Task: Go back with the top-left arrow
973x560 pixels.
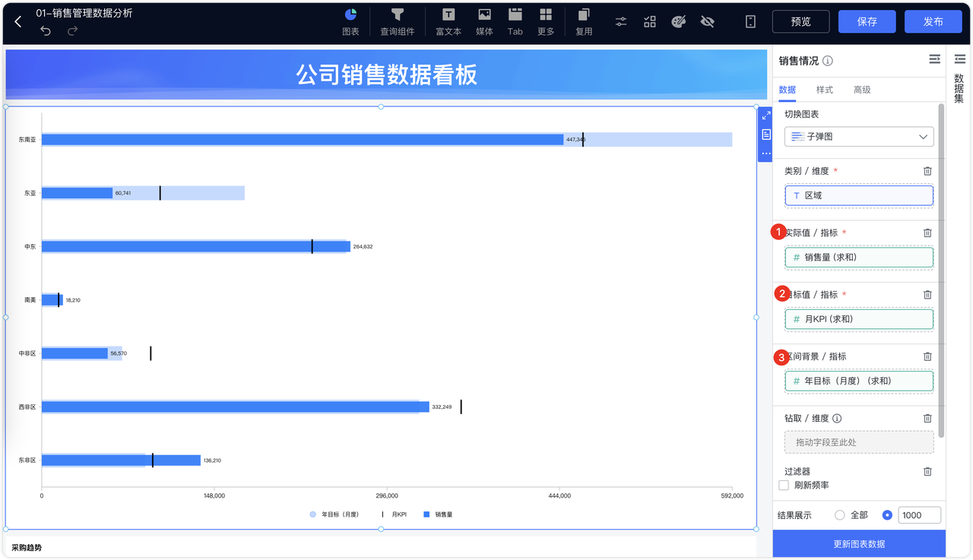Action: [18, 22]
